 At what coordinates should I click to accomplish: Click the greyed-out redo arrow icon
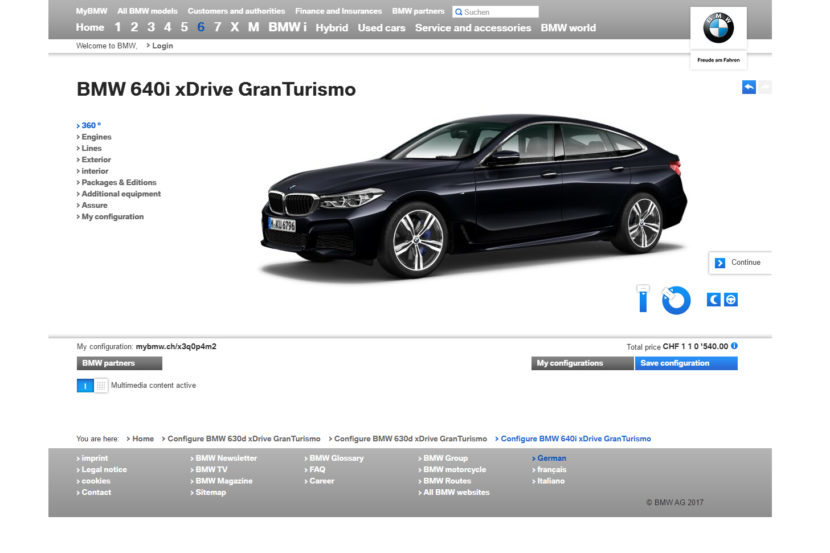tap(765, 87)
